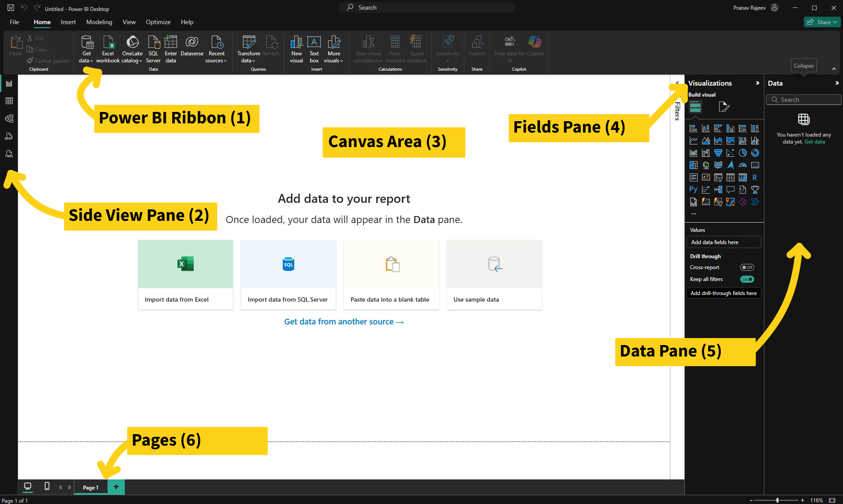The width and height of the screenshot is (843, 504).
Task: Open the Format visual tab icon
Action: tap(724, 107)
